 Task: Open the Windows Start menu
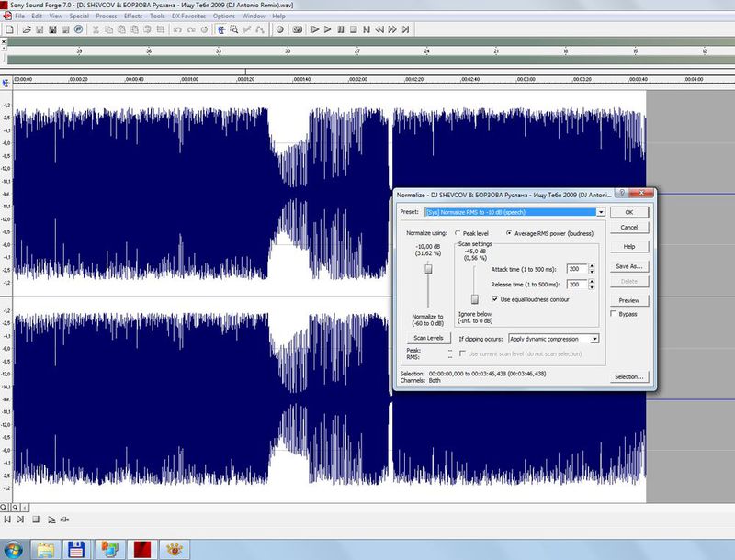[15, 548]
